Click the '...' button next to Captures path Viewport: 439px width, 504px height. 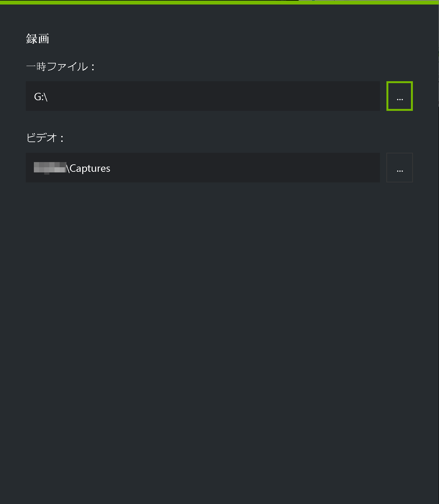coord(400,168)
